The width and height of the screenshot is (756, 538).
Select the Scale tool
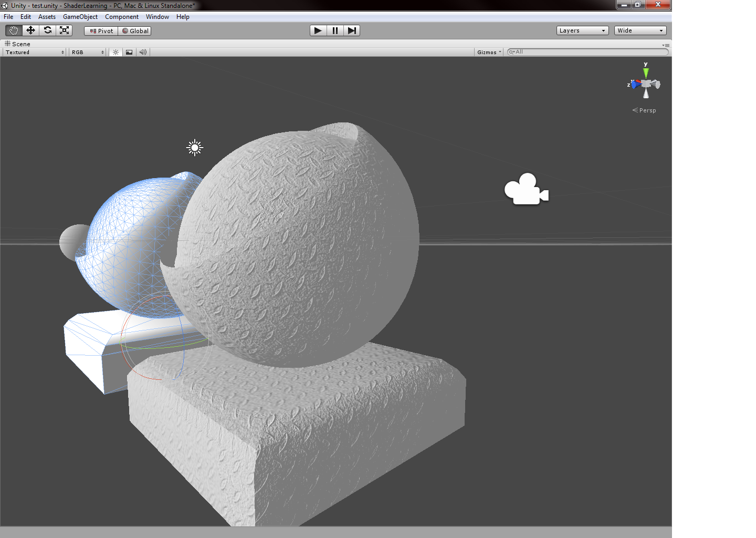64,30
